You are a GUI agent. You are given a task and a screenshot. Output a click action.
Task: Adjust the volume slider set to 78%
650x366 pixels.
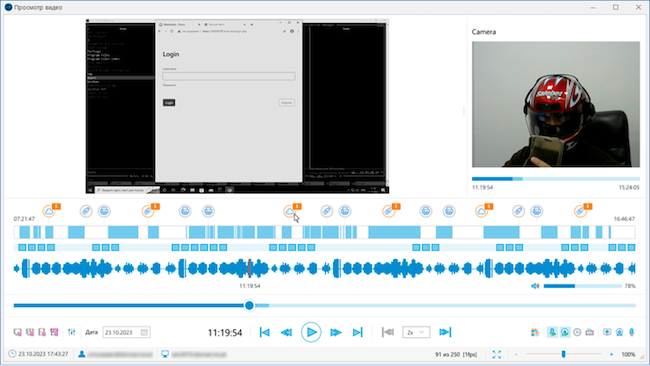click(x=582, y=286)
